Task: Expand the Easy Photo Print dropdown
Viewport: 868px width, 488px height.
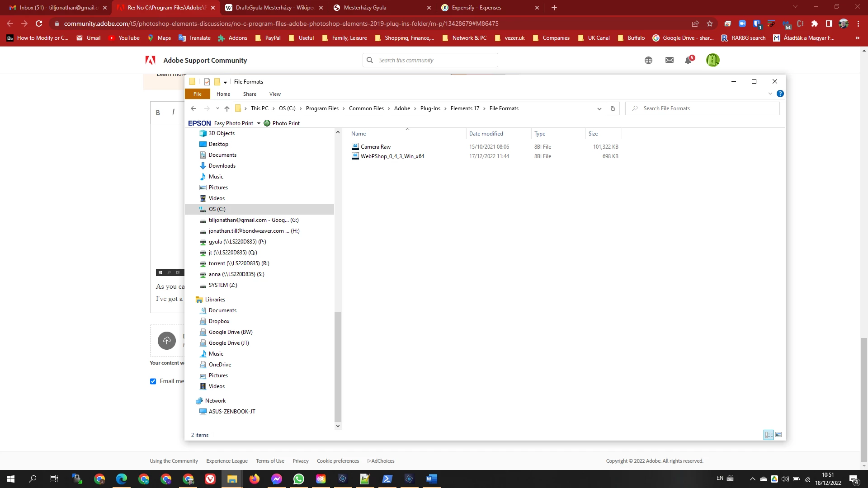Action: coord(259,123)
